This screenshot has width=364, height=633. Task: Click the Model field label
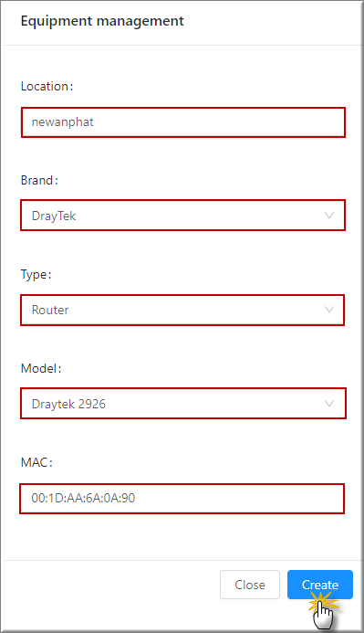[x=41, y=368]
